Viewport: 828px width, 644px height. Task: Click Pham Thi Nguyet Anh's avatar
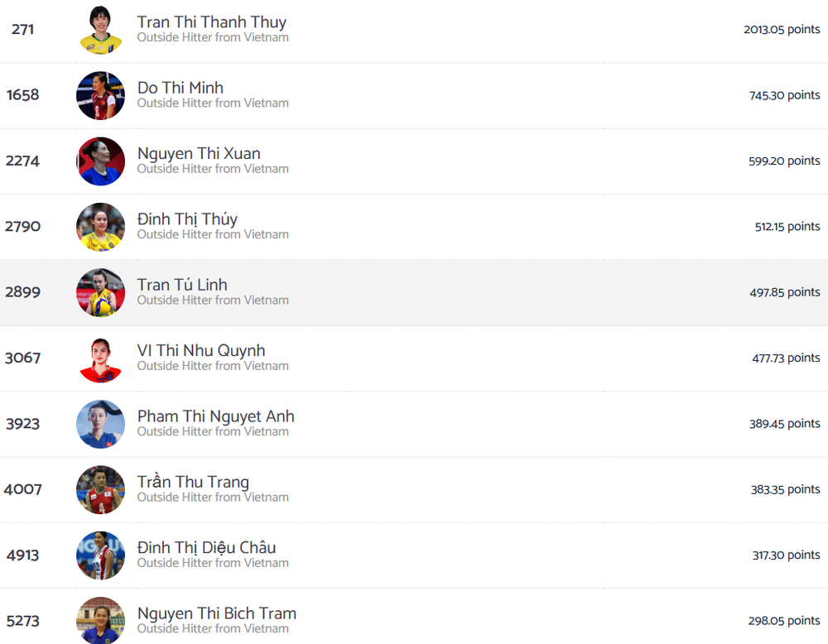coord(100,424)
